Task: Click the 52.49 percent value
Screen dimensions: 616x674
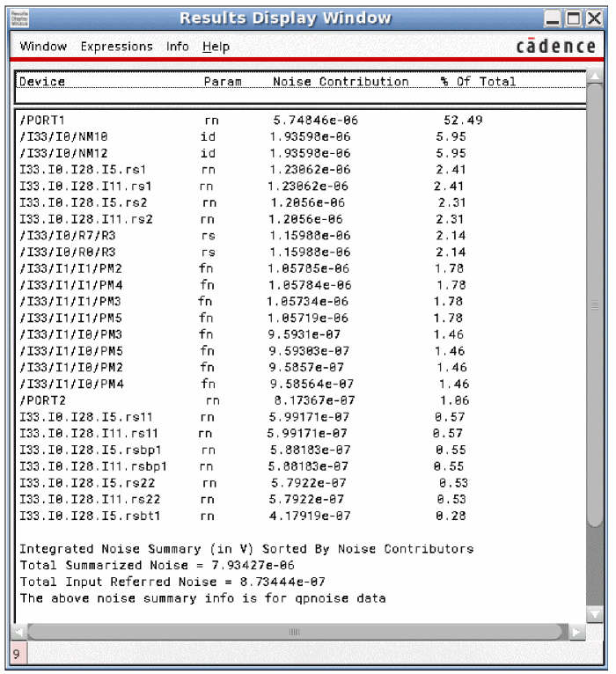Action: (x=463, y=121)
